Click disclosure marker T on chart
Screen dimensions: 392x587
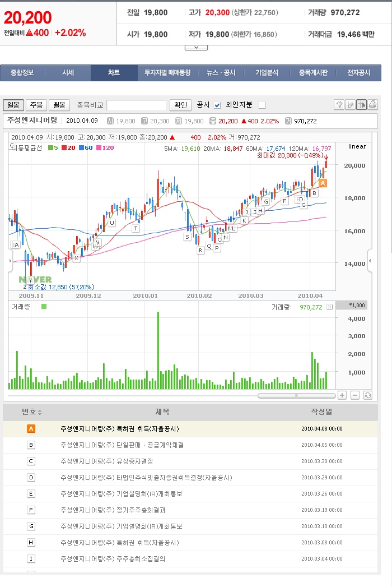click(x=136, y=228)
